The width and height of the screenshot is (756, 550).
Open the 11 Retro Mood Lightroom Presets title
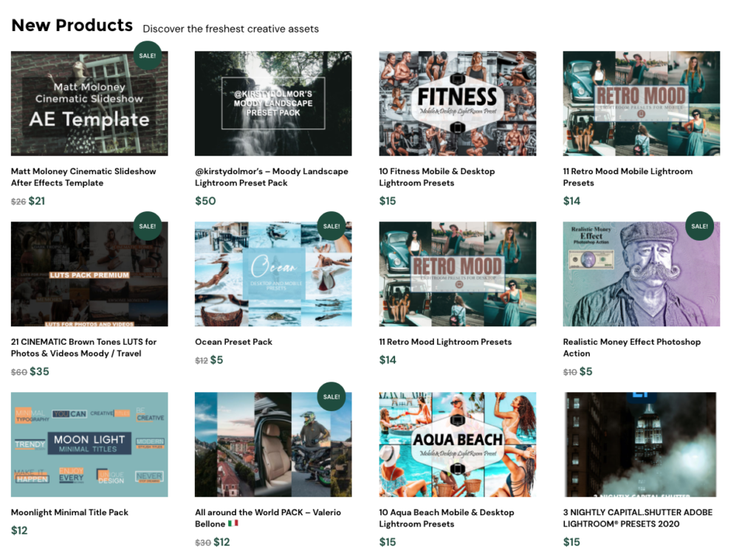tap(445, 342)
